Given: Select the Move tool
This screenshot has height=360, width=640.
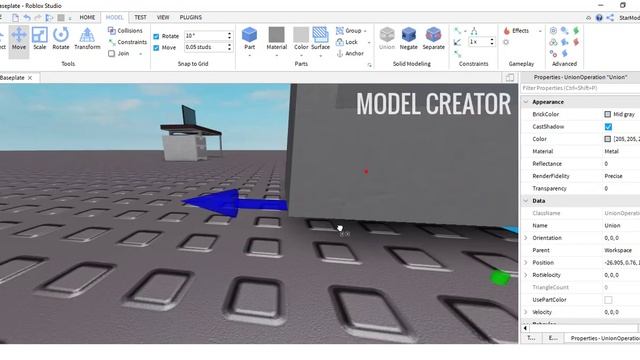Looking at the screenshot, I should click(x=19, y=39).
